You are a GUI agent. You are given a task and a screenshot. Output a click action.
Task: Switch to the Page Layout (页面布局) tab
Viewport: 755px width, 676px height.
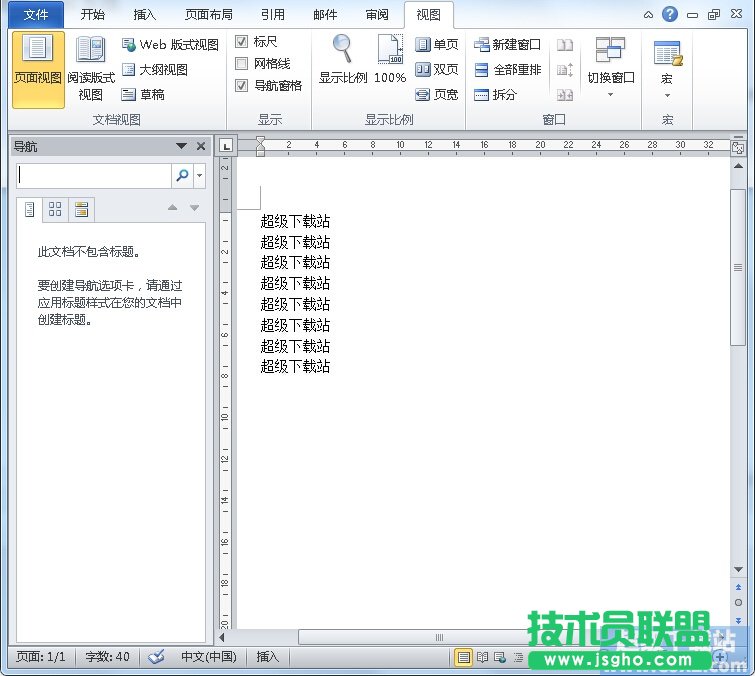pos(209,15)
